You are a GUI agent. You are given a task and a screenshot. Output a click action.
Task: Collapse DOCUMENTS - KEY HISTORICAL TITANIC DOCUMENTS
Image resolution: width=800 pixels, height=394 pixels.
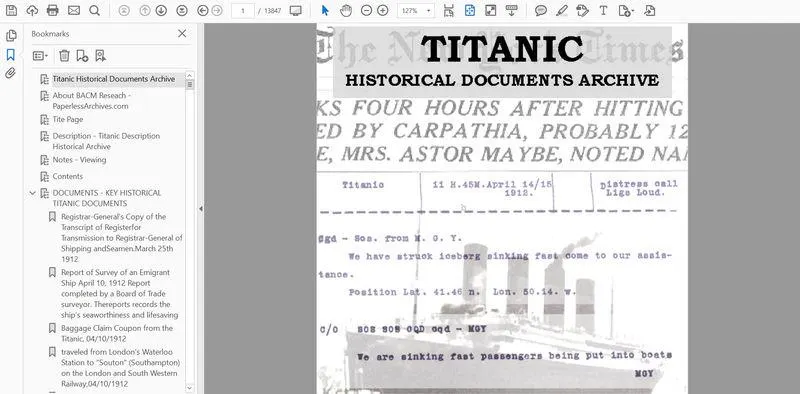(x=33, y=193)
